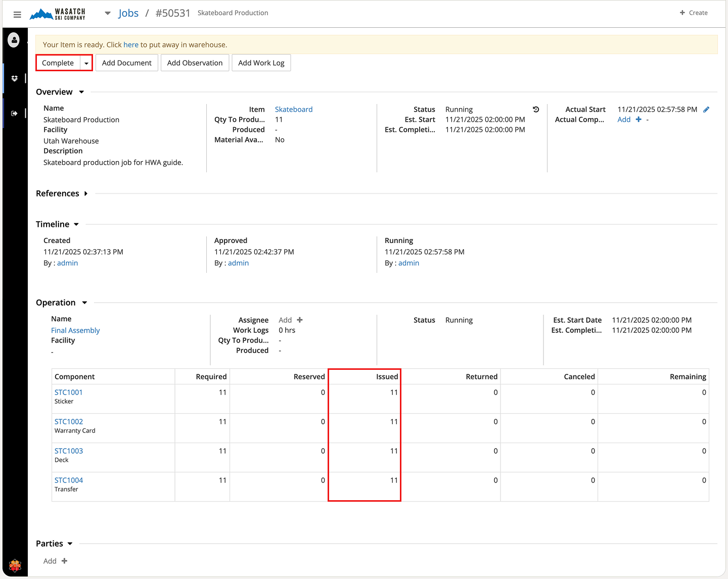This screenshot has width=728, height=579.
Task: Open the Skateboard item link
Action: pos(293,110)
